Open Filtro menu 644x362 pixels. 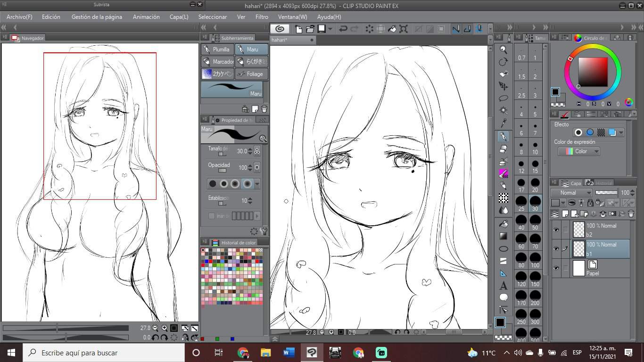point(262,16)
